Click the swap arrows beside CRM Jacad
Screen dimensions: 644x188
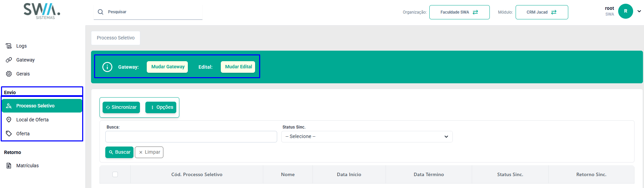pyautogui.click(x=554, y=12)
